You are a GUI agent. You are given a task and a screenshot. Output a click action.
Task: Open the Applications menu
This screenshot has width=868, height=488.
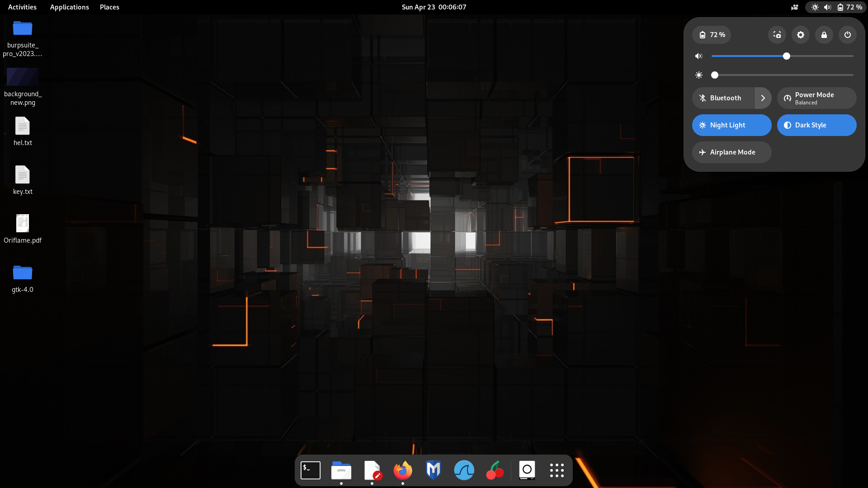tap(69, 7)
